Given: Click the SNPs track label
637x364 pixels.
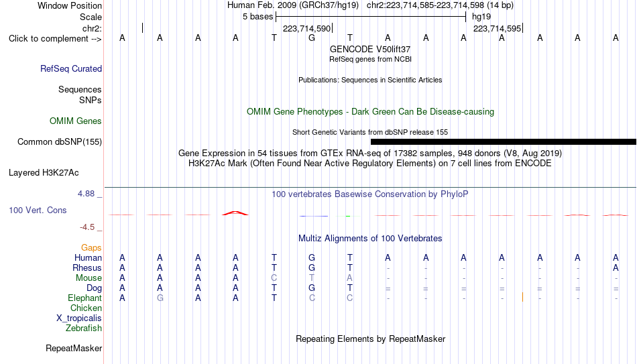Looking at the screenshot, I should (x=91, y=100).
